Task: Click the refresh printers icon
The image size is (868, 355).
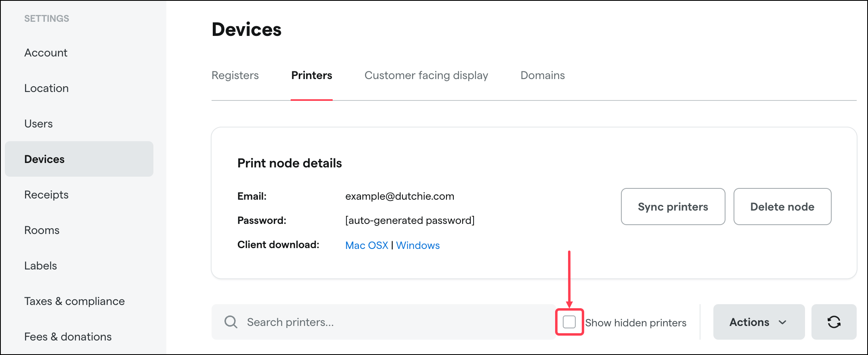Action: tap(834, 322)
